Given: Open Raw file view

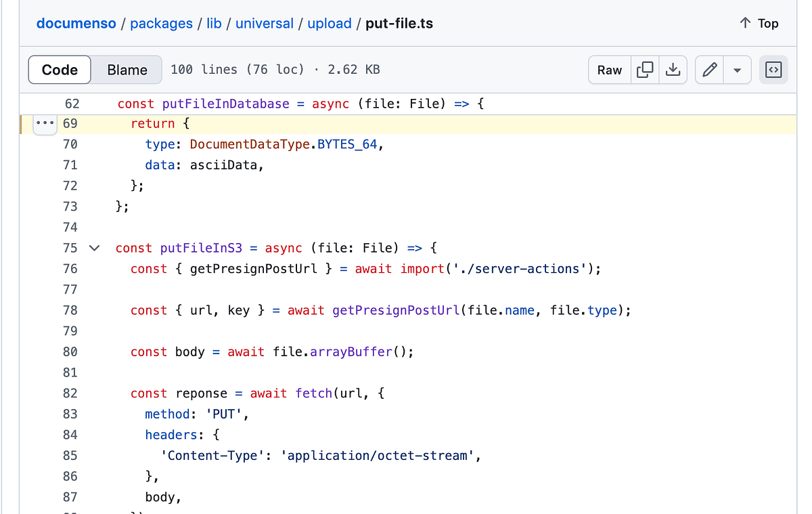Looking at the screenshot, I should tap(610, 70).
